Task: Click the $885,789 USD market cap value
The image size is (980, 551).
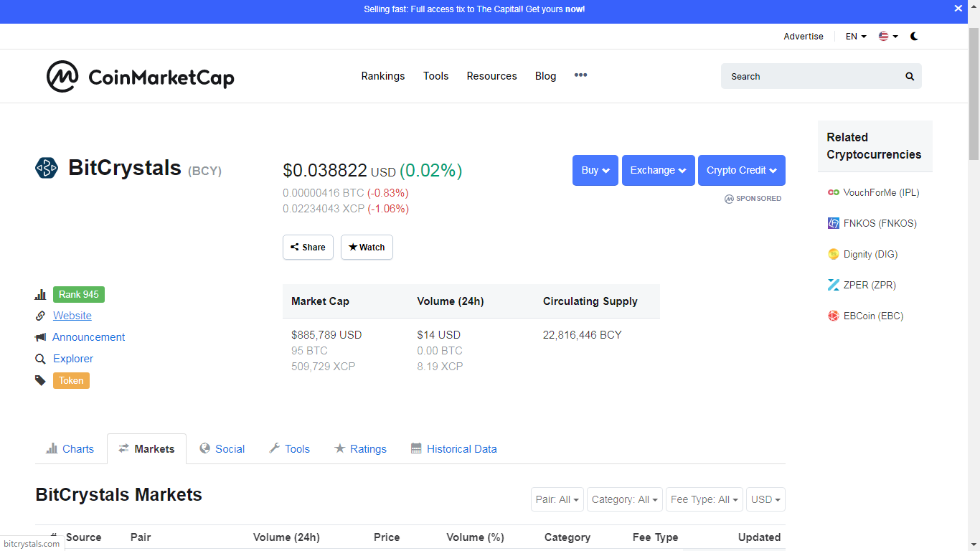Action: tap(326, 335)
